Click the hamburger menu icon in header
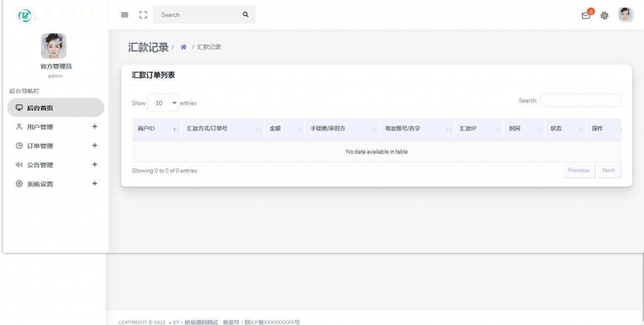This screenshot has height=325, width=644. pos(125,15)
